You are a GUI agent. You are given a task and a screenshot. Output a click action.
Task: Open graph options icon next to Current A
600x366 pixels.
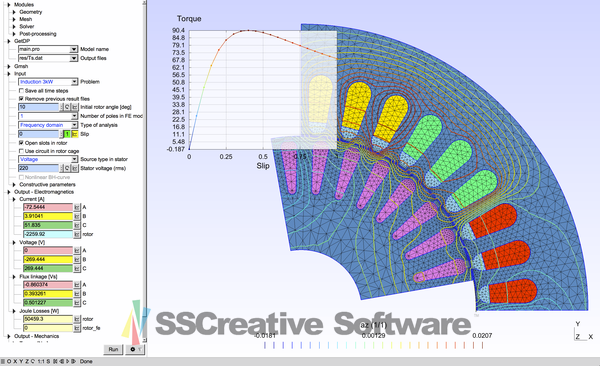coord(77,207)
